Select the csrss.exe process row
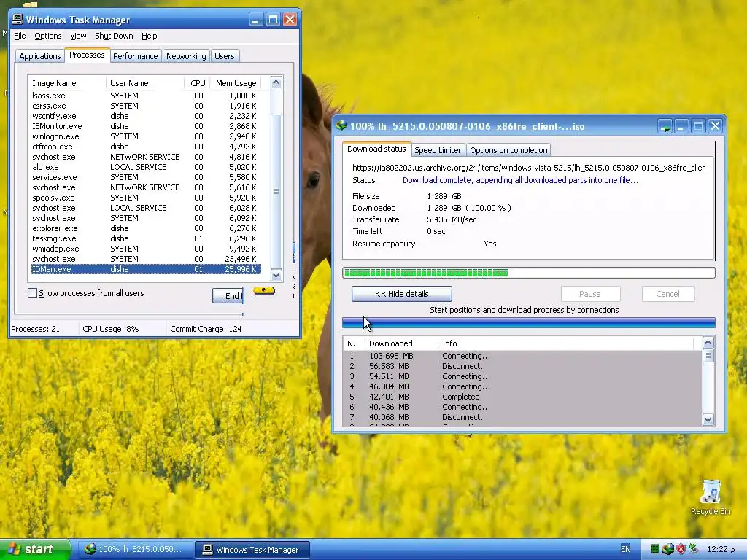The width and height of the screenshot is (747, 560). pyautogui.click(x=146, y=106)
